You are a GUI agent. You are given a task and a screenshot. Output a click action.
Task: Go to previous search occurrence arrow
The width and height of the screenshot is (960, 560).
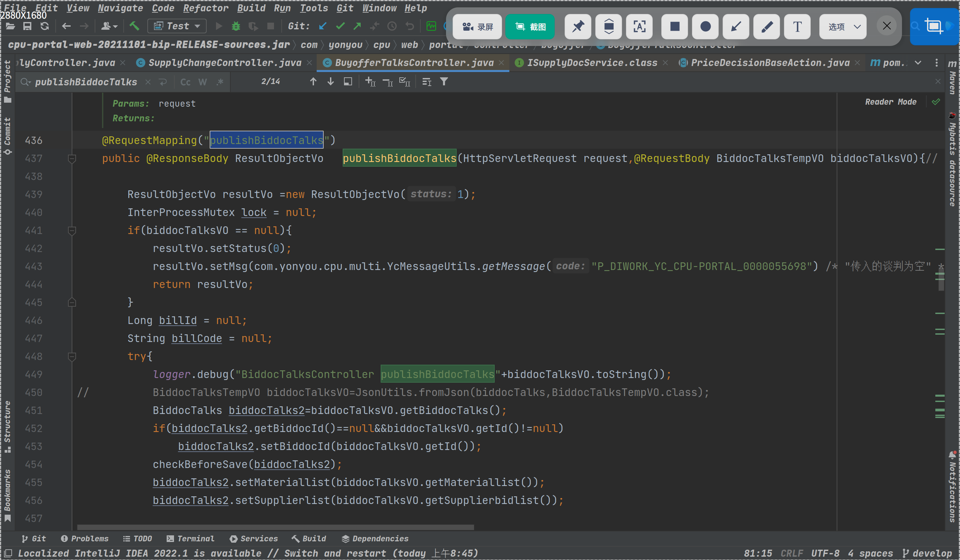click(313, 82)
